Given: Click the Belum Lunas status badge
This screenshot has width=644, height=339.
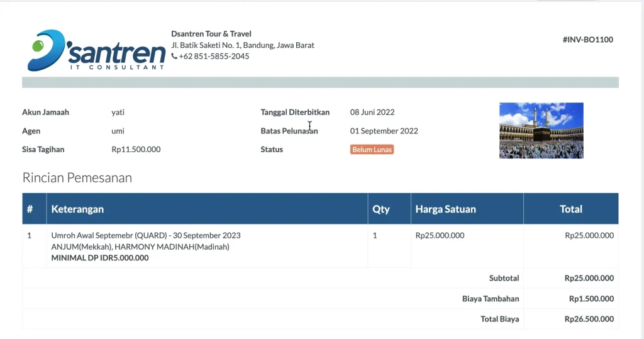Looking at the screenshot, I should [x=372, y=150].
